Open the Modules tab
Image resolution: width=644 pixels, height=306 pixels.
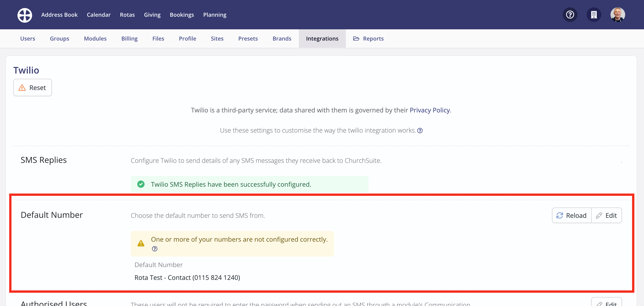click(95, 38)
